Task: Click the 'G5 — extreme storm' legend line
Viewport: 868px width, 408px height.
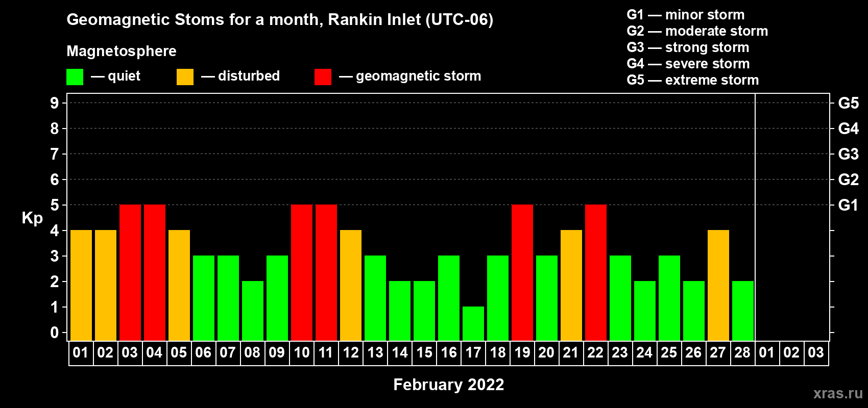Action: (x=692, y=80)
